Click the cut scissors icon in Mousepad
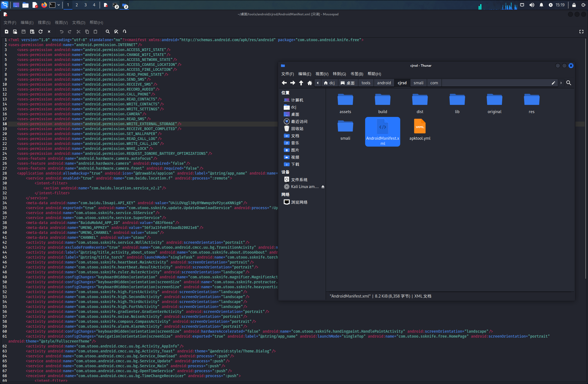The height and width of the screenshot is (384, 588). pyautogui.click(x=78, y=32)
